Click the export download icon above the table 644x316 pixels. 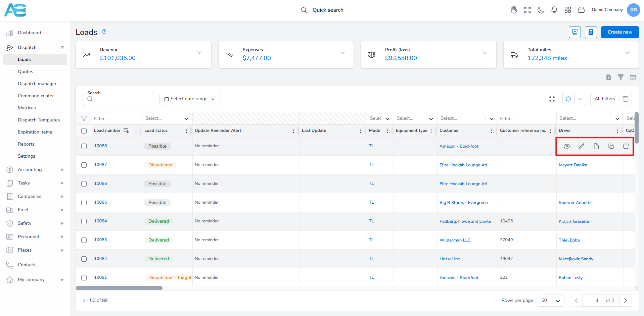[609, 77]
